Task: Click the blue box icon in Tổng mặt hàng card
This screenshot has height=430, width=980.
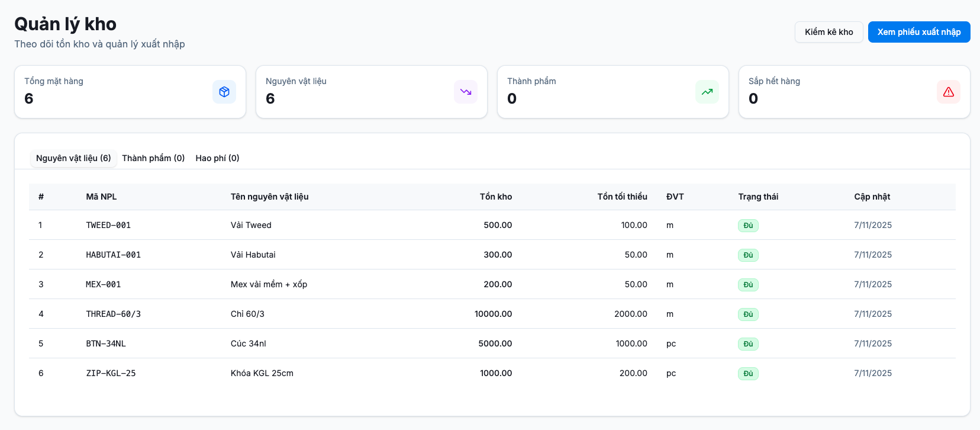Action: click(224, 92)
